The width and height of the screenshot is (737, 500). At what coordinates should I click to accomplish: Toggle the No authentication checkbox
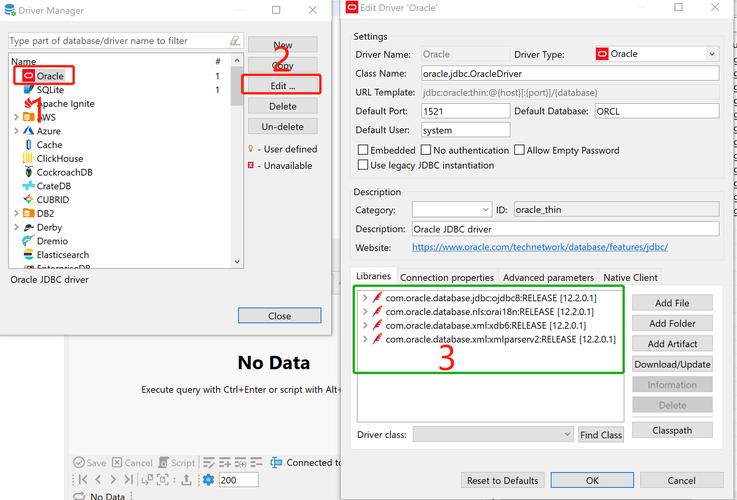[x=426, y=150]
